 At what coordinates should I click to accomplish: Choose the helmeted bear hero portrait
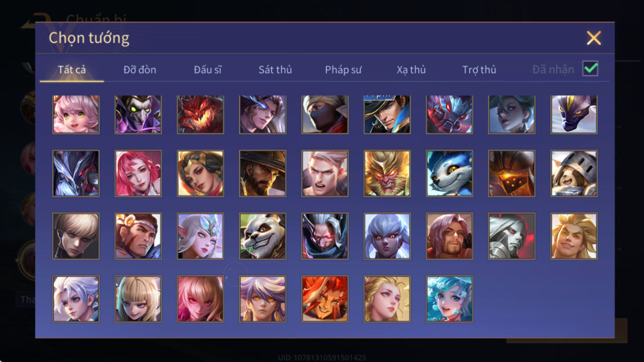(574, 173)
